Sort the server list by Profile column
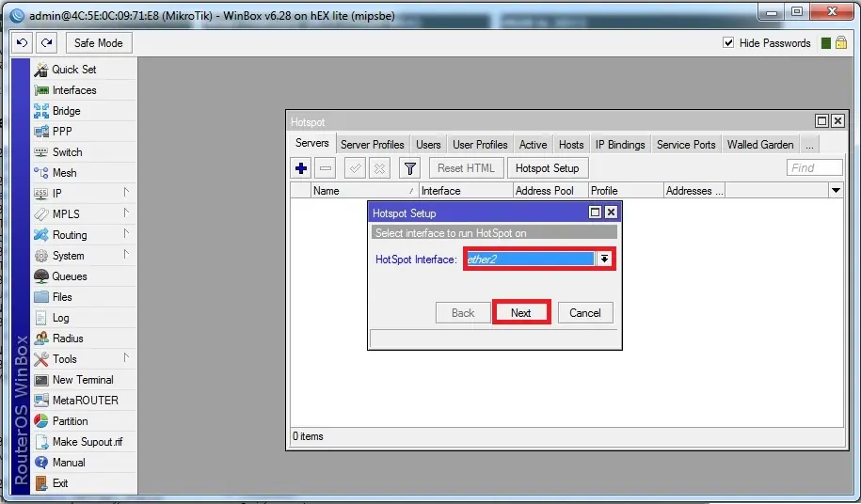This screenshot has width=861, height=504. click(x=626, y=190)
